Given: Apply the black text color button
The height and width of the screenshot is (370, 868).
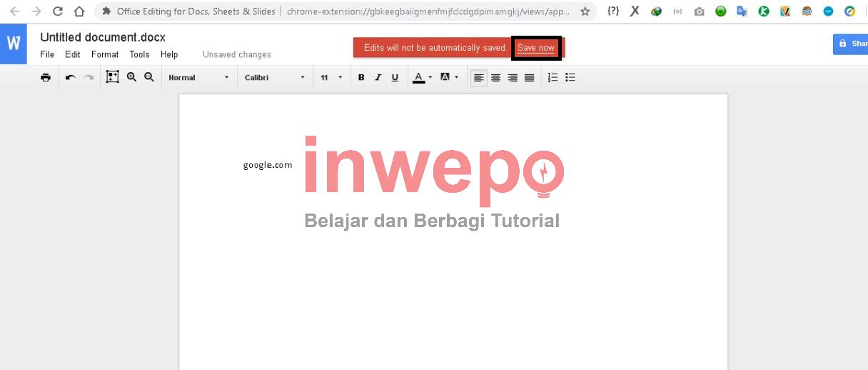Looking at the screenshot, I should pos(419,77).
